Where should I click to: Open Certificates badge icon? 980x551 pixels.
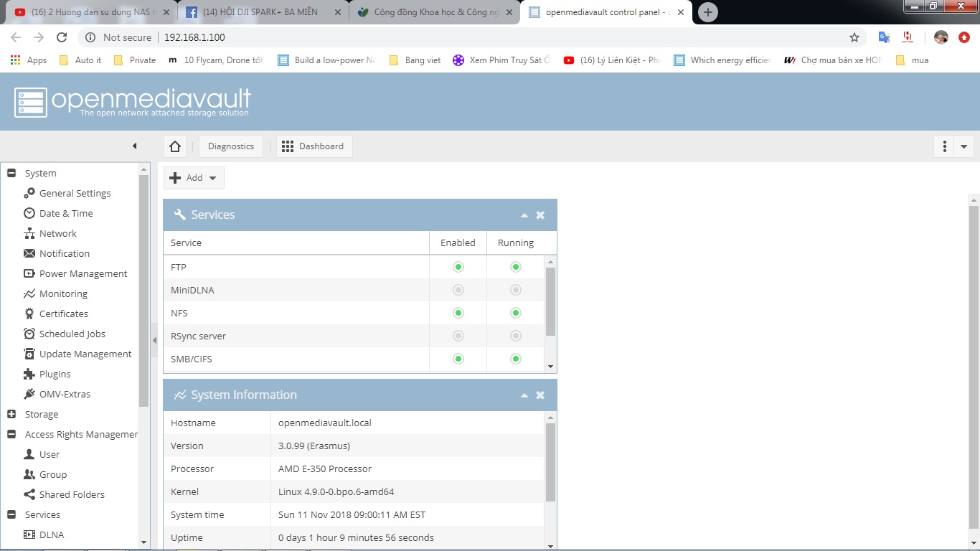29,314
